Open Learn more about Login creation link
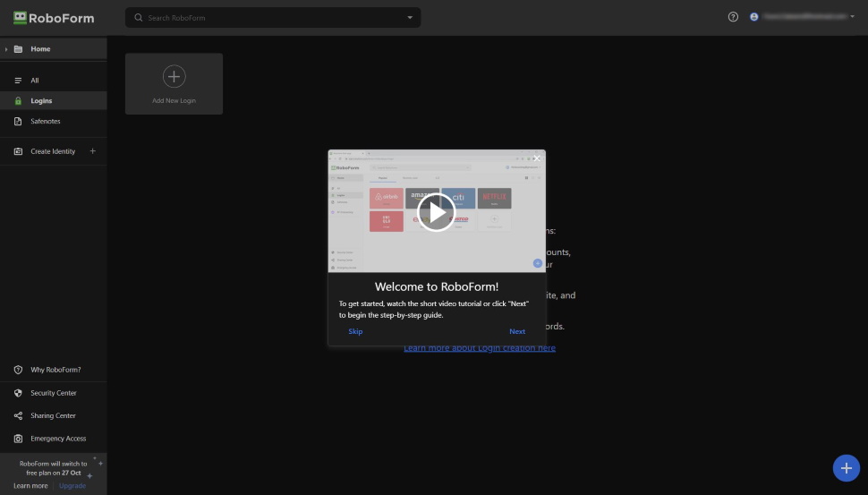The width and height of the screenshot is (868, 495). [480, 348]
